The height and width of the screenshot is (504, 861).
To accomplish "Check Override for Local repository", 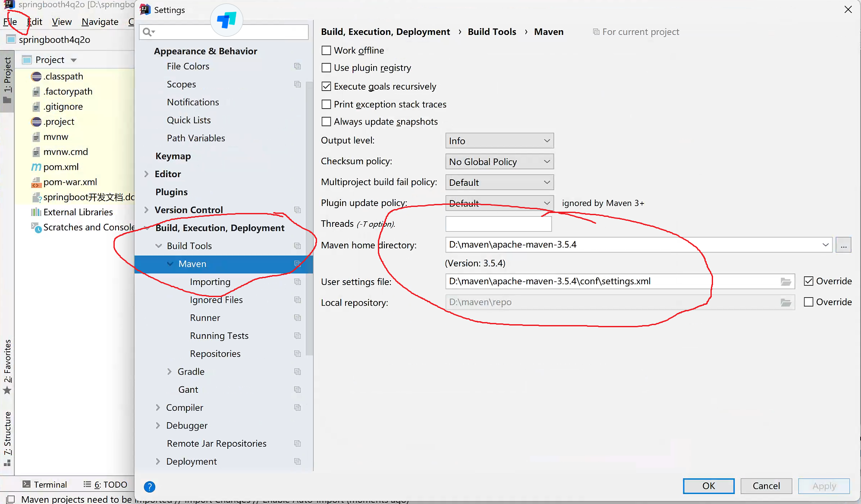I will (809, 302).
